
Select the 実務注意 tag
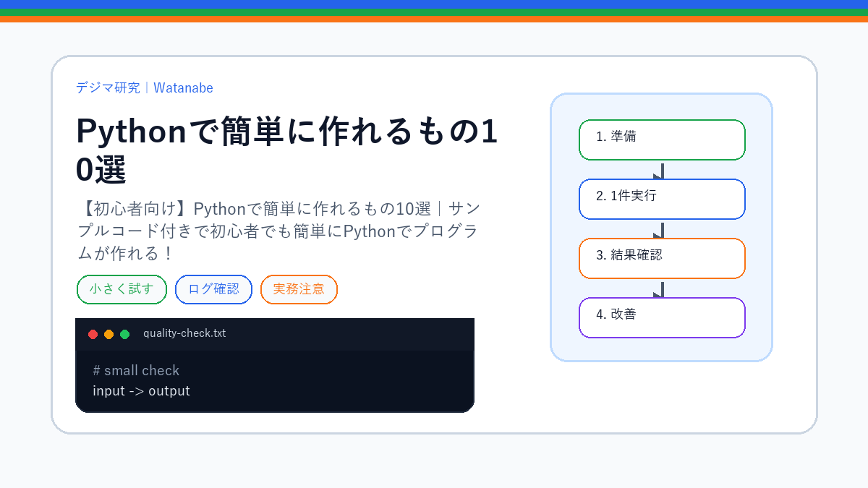pos(299,289)
